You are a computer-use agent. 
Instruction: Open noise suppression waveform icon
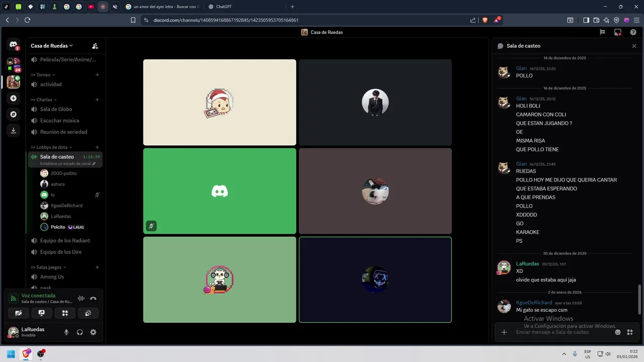pos(80,298)
